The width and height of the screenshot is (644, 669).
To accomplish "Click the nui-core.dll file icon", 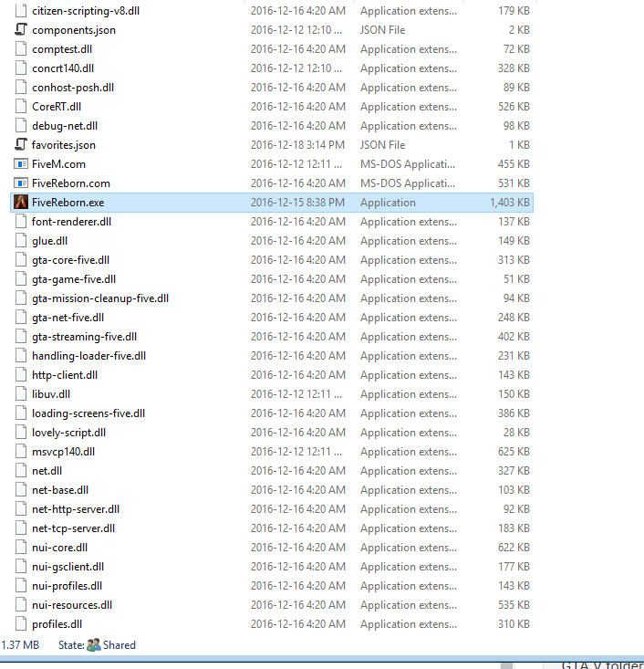I will (21, 548).
